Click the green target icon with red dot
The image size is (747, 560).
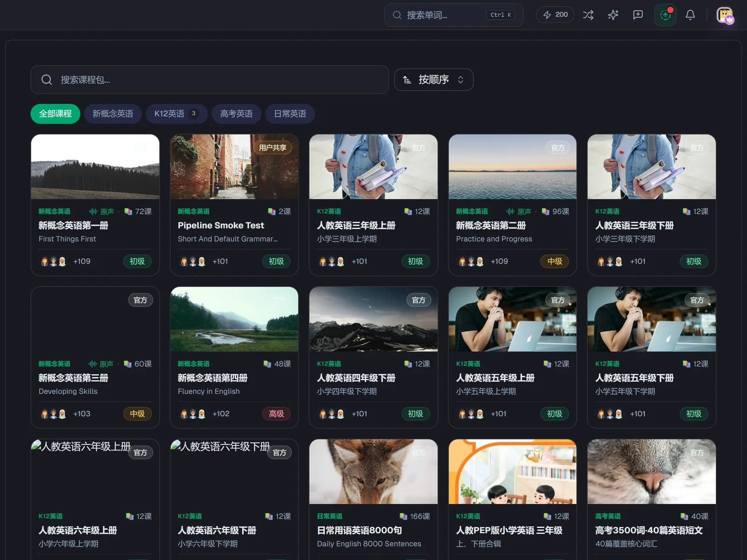(665, 15)
